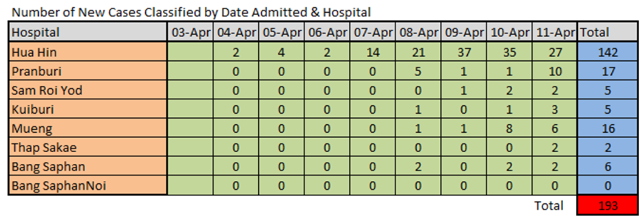Select the Sam Roi Yod label cell
644x221 pixels.
(87, 90)
